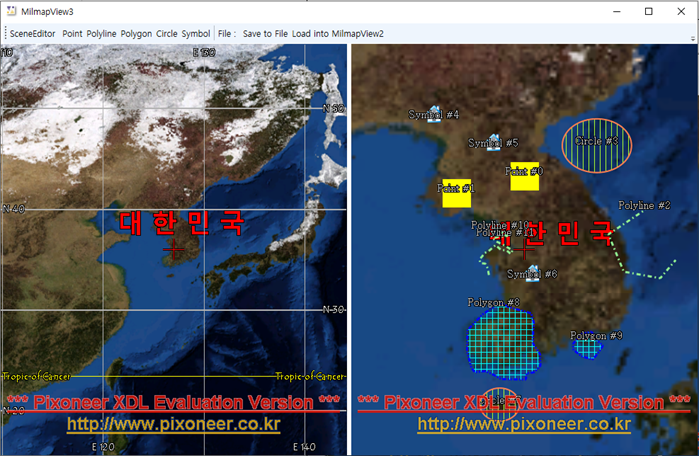This screenshot has height=456, width=699.
Task: Click the File : label in toolbar
Action: coord(227,34)
